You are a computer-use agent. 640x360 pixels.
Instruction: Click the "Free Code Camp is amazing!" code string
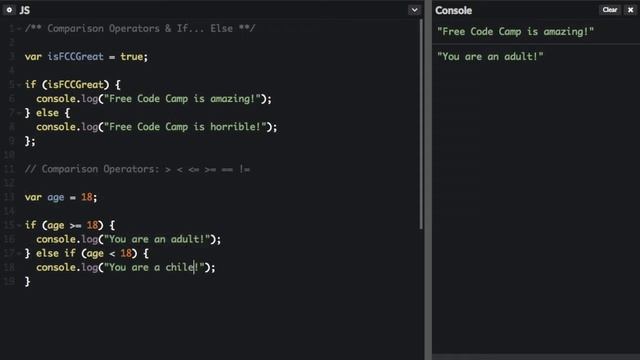pyautogui.click(x=182, y=99)
